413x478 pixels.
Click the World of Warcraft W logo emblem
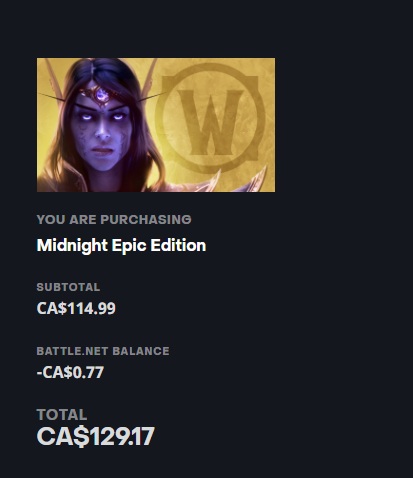(210, 118)
